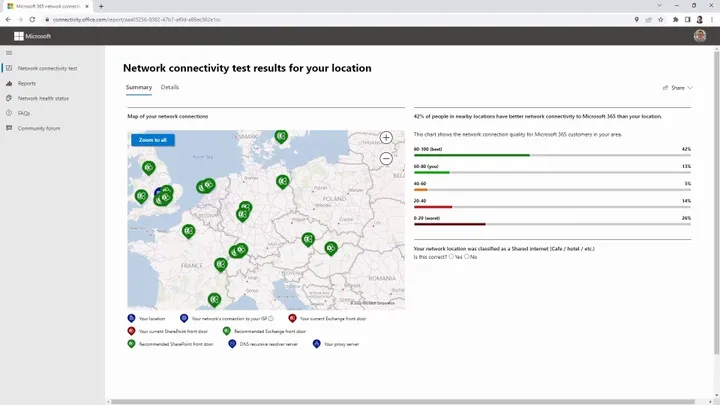Click the Zoom to all button

pos(153,140)
